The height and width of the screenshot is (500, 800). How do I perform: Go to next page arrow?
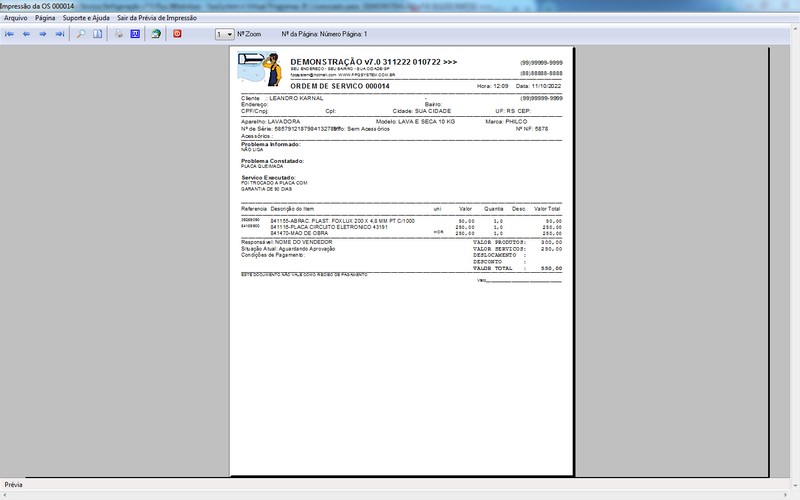(43, 34)
